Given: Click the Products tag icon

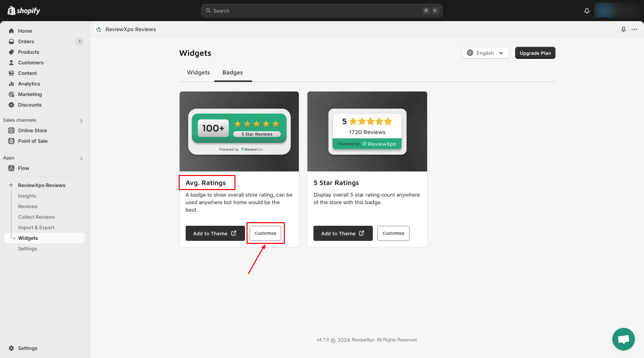Looking at the screenshot, I should click(12, 52).
